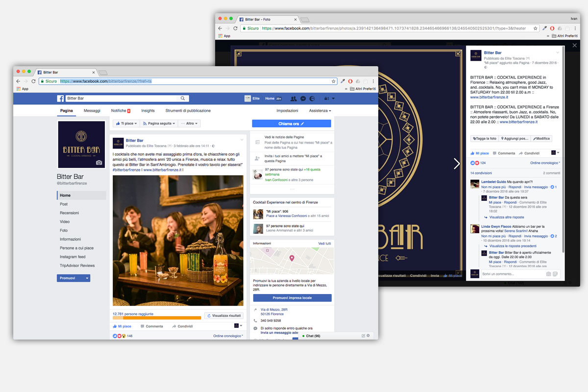The height and width of the screenshot is (392, 588).
Task: Open Strumenti di pubblicazione tab
Action: [188, 111]
